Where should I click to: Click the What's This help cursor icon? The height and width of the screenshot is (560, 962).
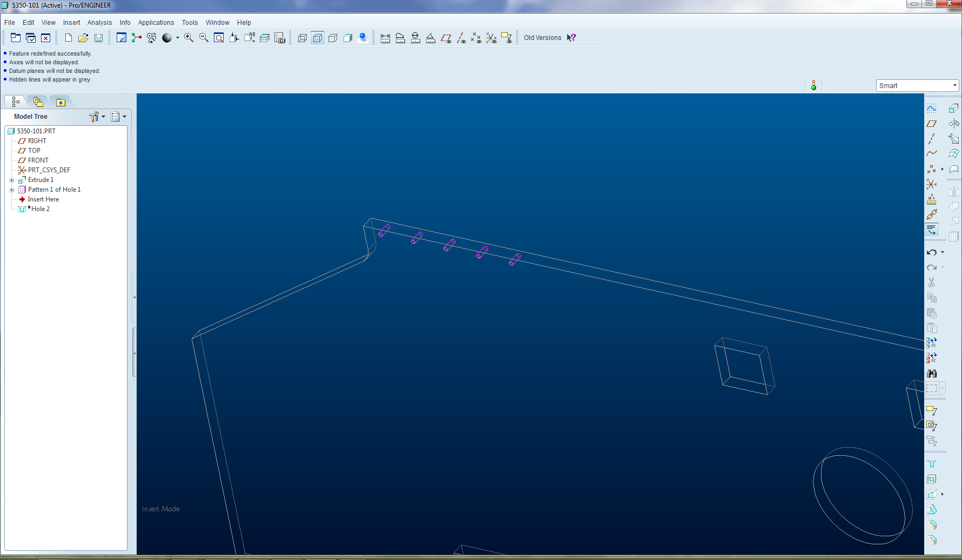point(571,38)
